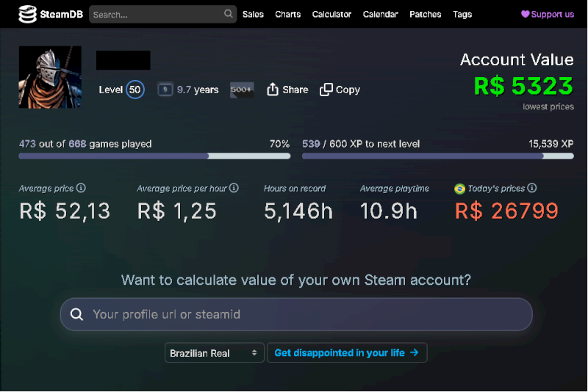Click the 70% played percentage

[279, 144]
